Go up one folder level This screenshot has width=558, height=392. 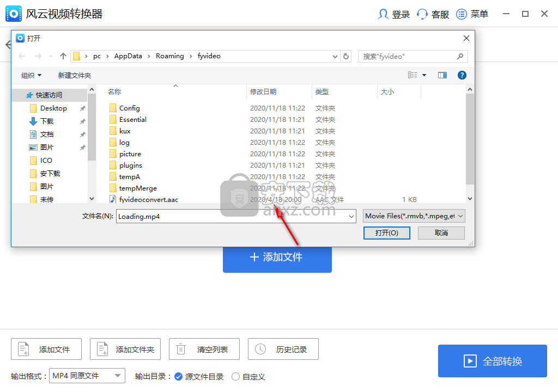pyautogui.click(x=63, y=56)
